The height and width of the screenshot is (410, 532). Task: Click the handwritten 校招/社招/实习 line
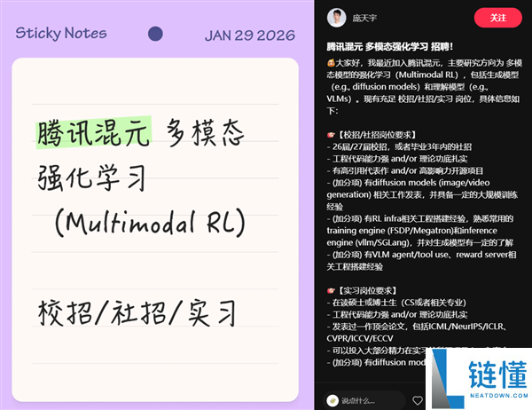pyautogui.click(x=137, y=312)
